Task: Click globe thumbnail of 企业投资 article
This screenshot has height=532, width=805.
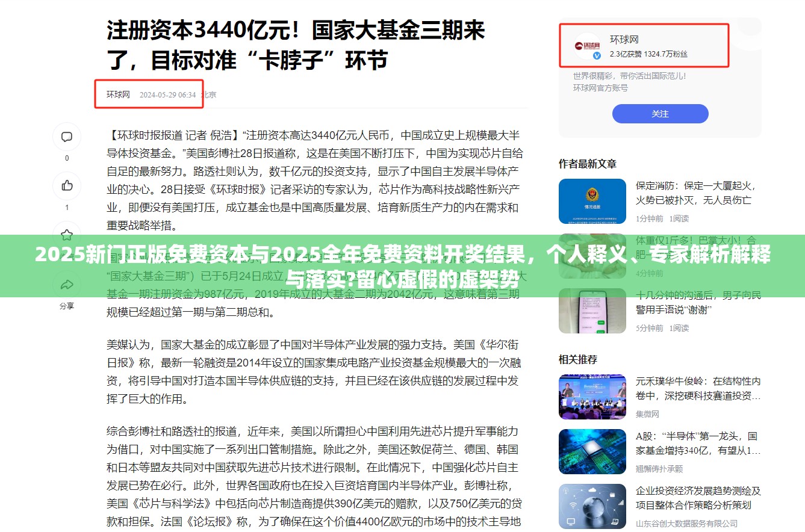Action: [x=592, y=506]
